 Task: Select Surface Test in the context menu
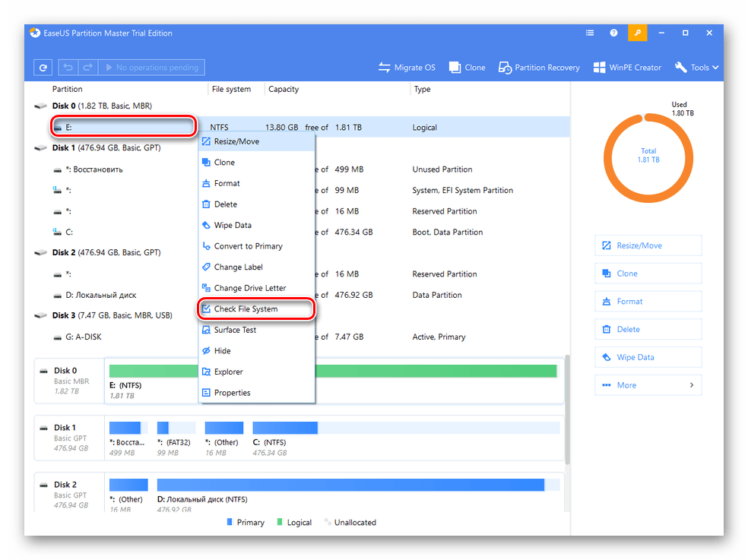(235, 330)
